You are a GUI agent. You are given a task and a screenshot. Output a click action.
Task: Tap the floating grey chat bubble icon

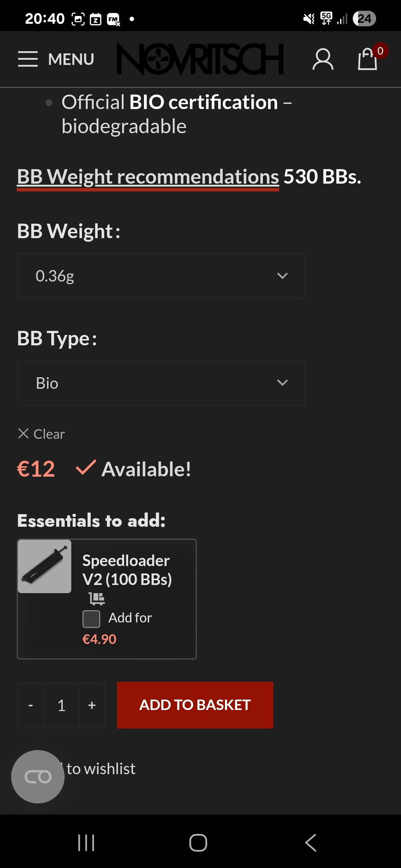pyautogui.click(x=38, y=777)
